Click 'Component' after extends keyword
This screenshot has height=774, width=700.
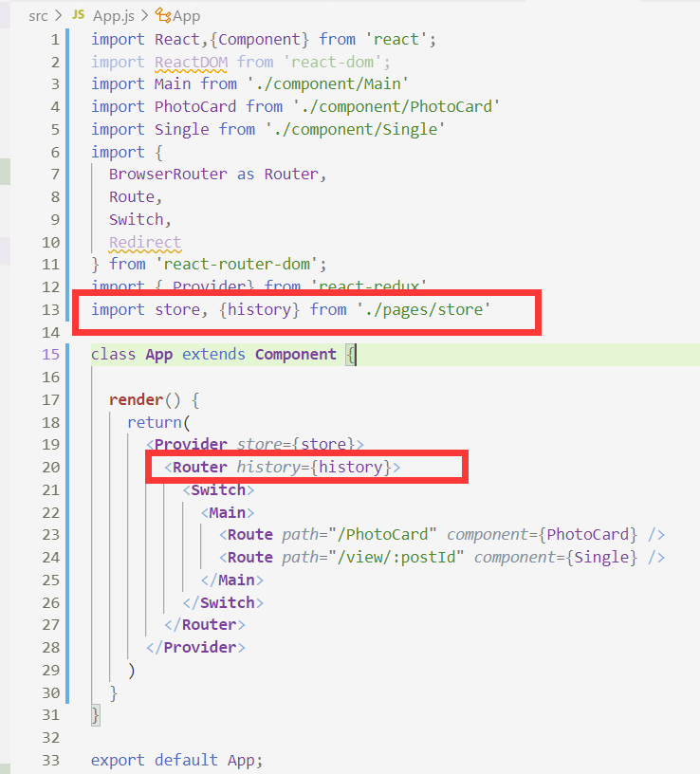(296, 355)
